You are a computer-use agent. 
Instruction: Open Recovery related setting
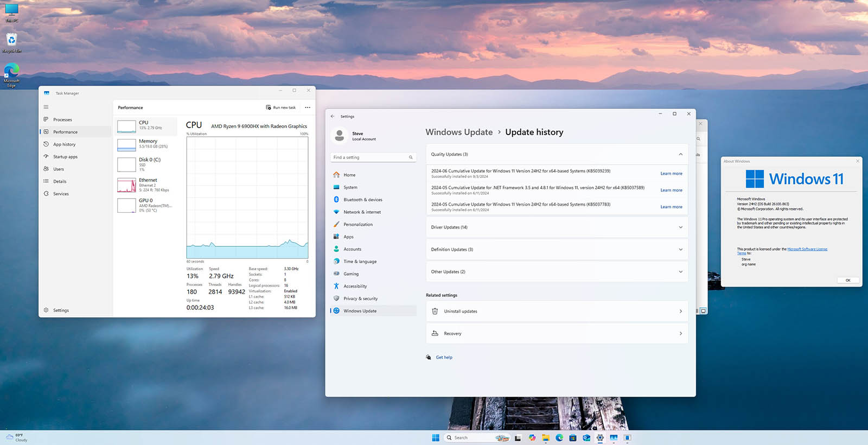[x=557, y=334]
